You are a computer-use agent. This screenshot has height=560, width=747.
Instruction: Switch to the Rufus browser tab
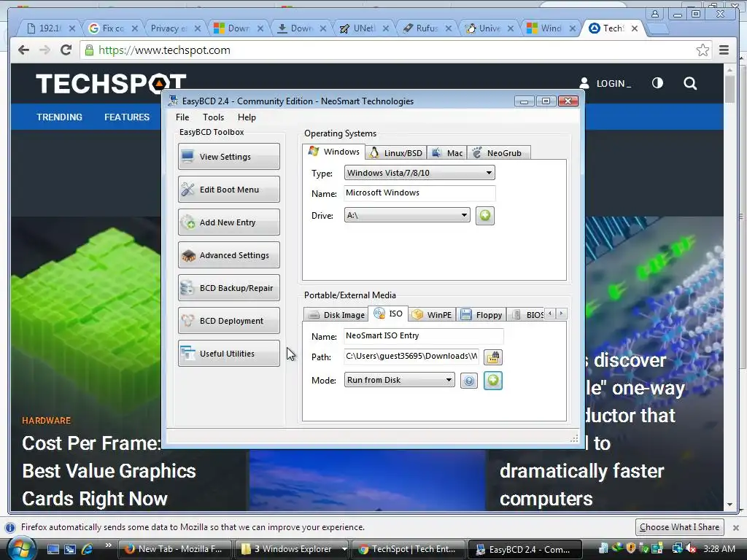tap(426, 28)
